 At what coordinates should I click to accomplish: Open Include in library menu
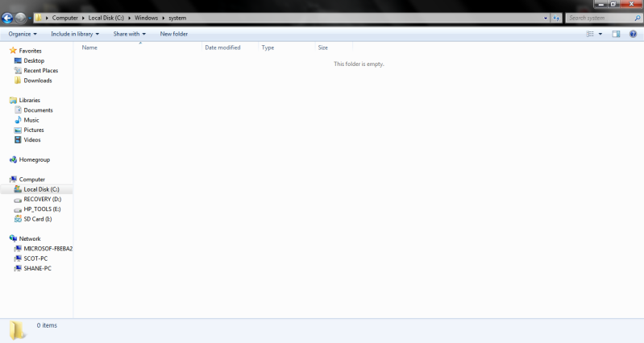(x=75, y=34)
